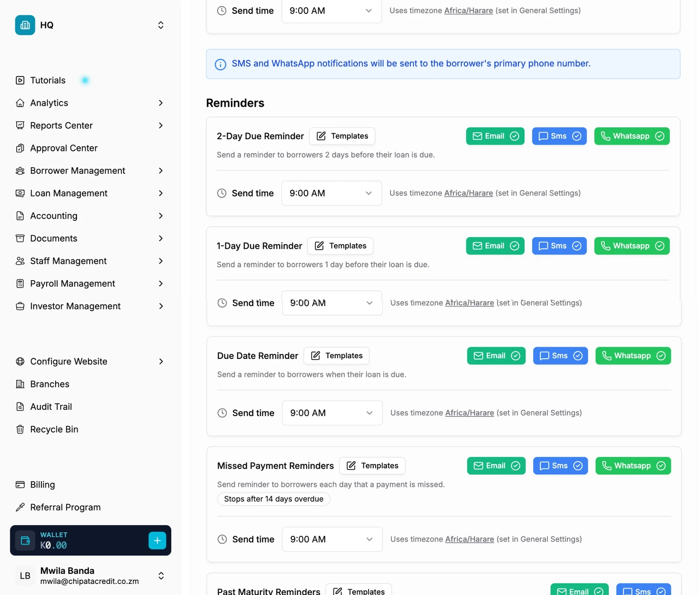
Task: Toggle Whatsapp for Missed Payment Reminders
Action: point(633,466)
